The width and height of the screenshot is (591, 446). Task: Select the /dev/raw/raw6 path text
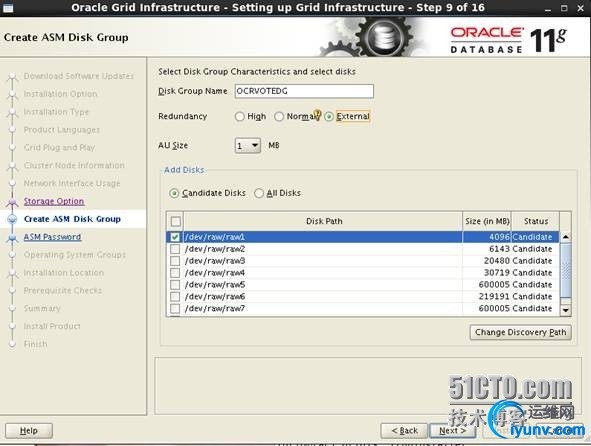(x=215, y=297)
